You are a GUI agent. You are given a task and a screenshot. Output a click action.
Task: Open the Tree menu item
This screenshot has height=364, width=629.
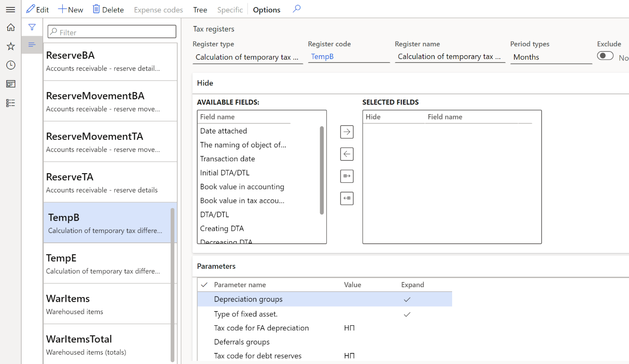click(x=200, y=10)
